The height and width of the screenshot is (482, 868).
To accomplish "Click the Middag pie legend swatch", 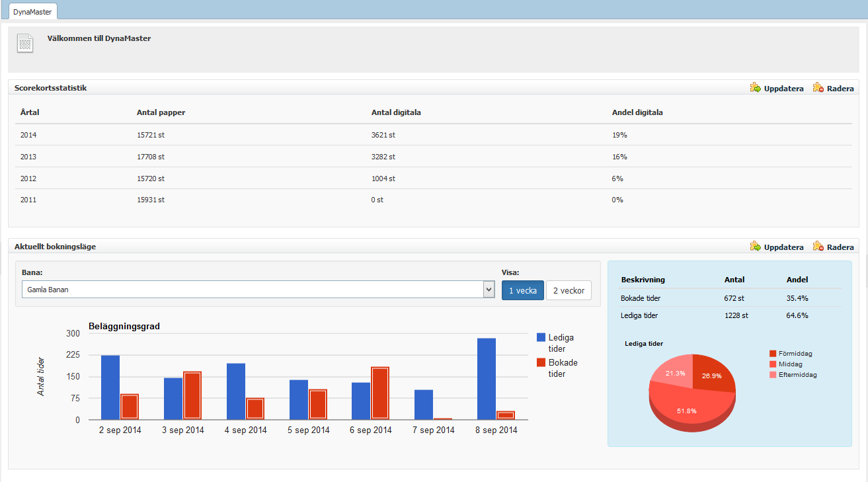I will [772, 364].
